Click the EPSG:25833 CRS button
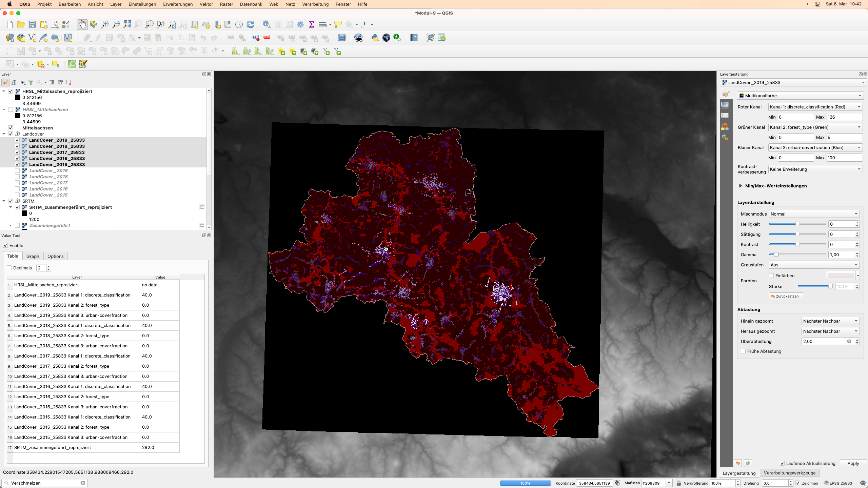 (837, 483)
